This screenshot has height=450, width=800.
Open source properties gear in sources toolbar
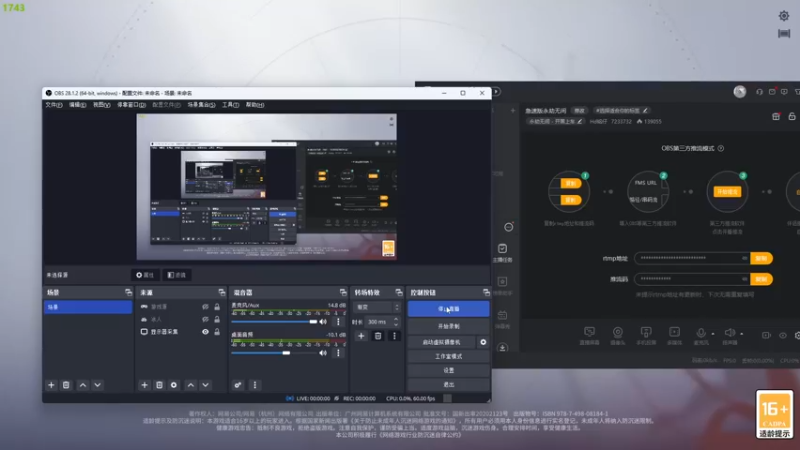click(174, 385)
